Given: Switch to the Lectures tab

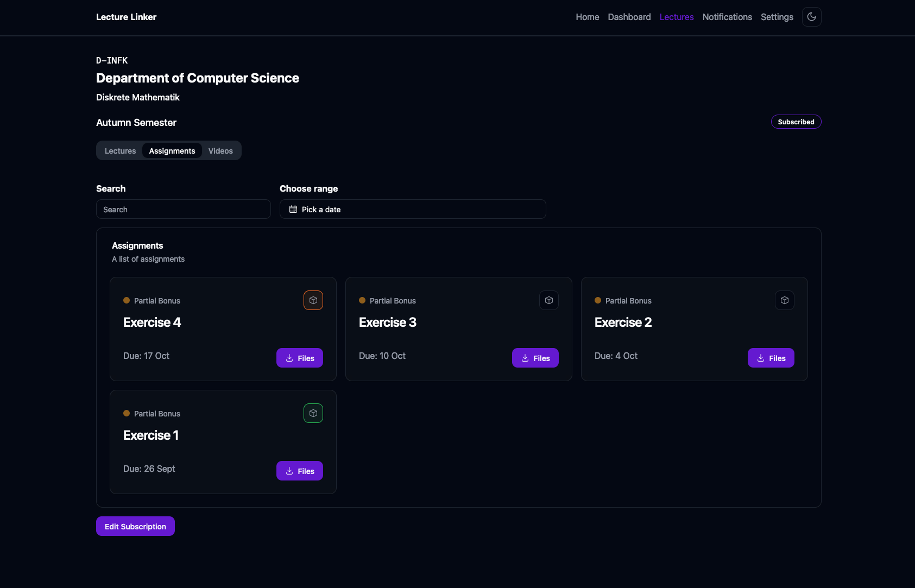Looking at the screenshot, I should 120,151.
